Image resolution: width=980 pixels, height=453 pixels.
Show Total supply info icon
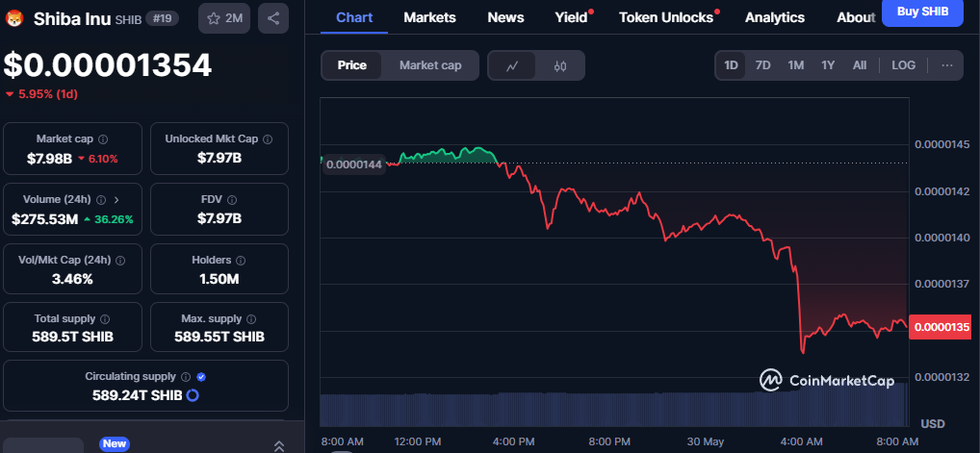(x=105, y=319)
